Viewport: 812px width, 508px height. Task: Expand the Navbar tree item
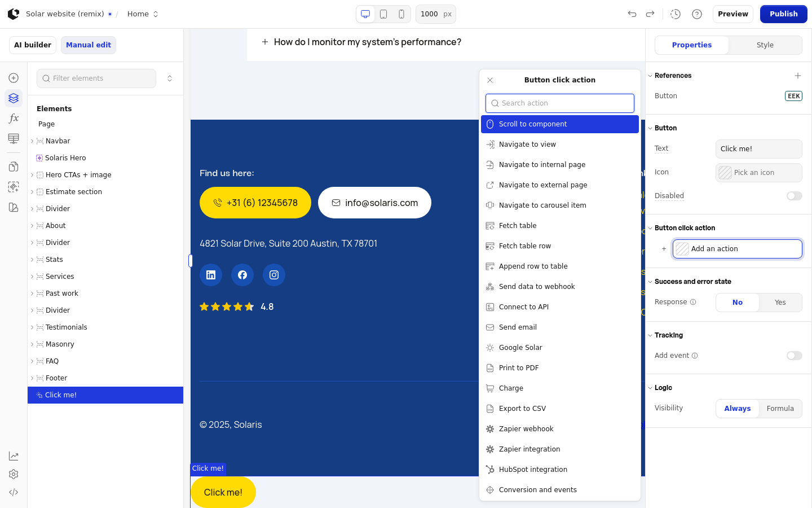point(32,141)
